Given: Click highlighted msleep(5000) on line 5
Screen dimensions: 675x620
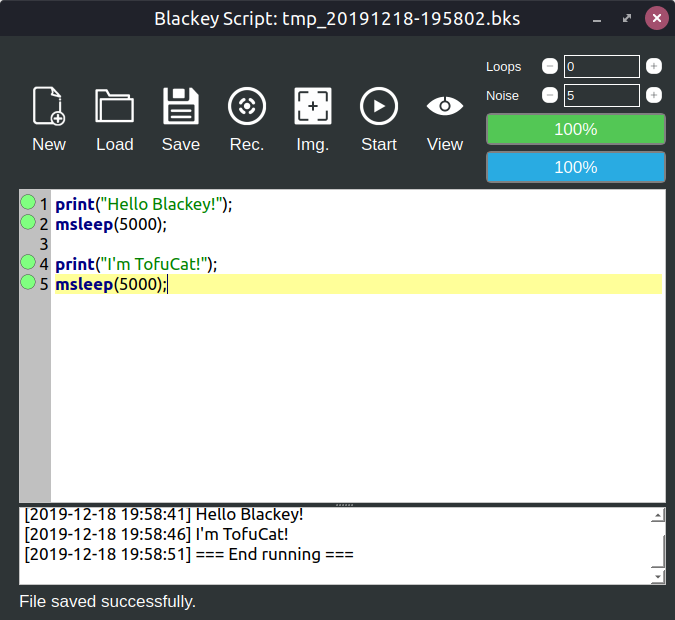Looking at the screenshot, I should (x=111, y=284).
